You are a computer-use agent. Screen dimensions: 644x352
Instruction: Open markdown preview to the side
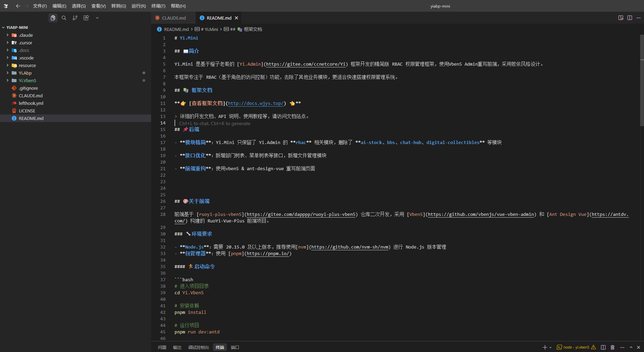pyautogui.click(x=621, y=18)
